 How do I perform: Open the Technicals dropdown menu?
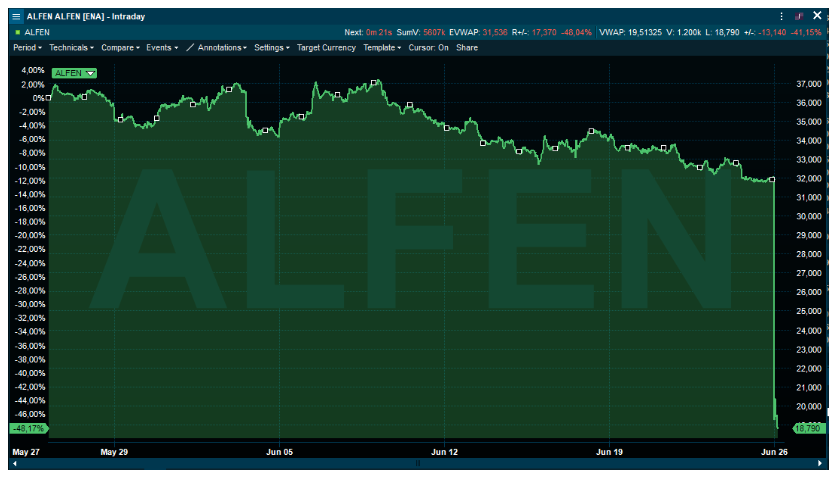[71, 47]
